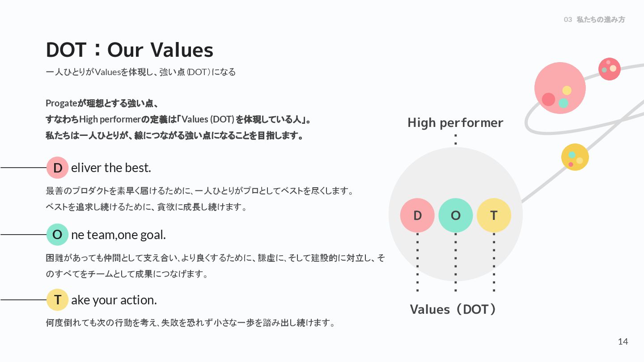This screenshot has width=644, height=362.
Task: Click the '03 私たちの進み方' section header
Action: tap(594, 20)
